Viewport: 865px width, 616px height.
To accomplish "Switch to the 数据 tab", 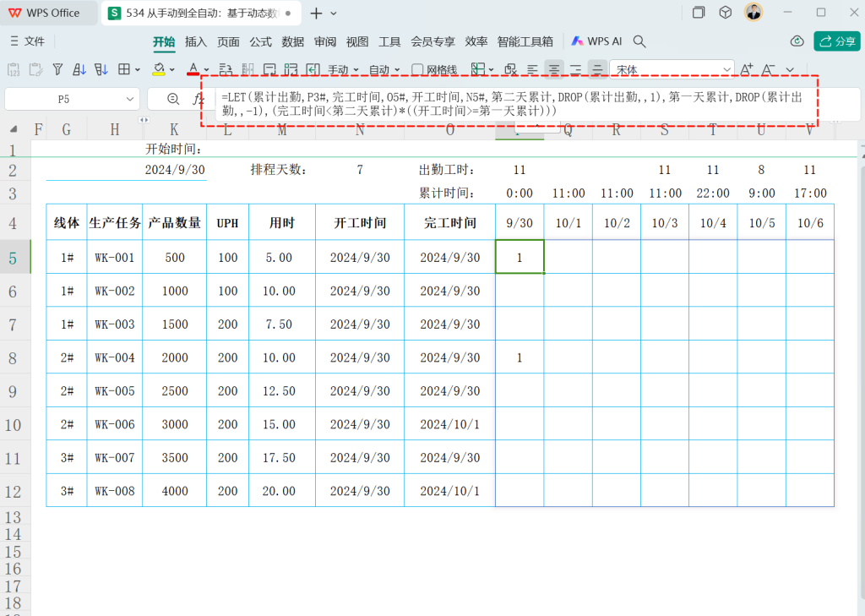I will pos(292,42).
